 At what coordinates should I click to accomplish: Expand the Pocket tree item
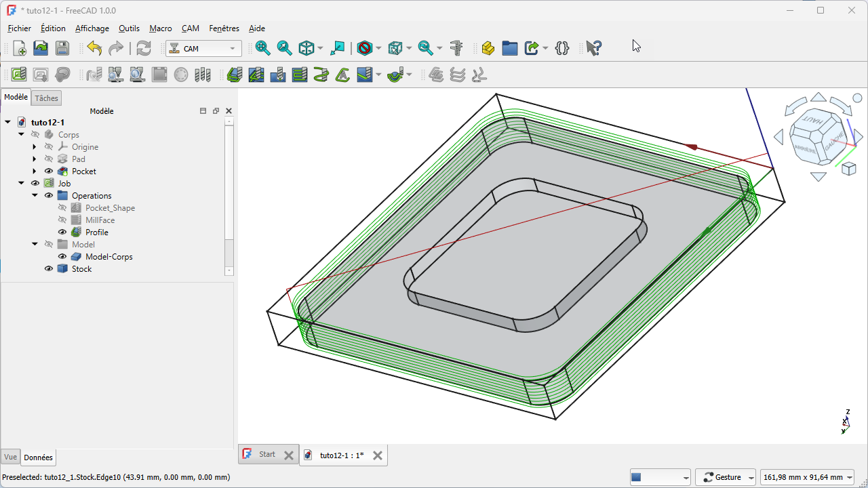[x=35, y=171]
